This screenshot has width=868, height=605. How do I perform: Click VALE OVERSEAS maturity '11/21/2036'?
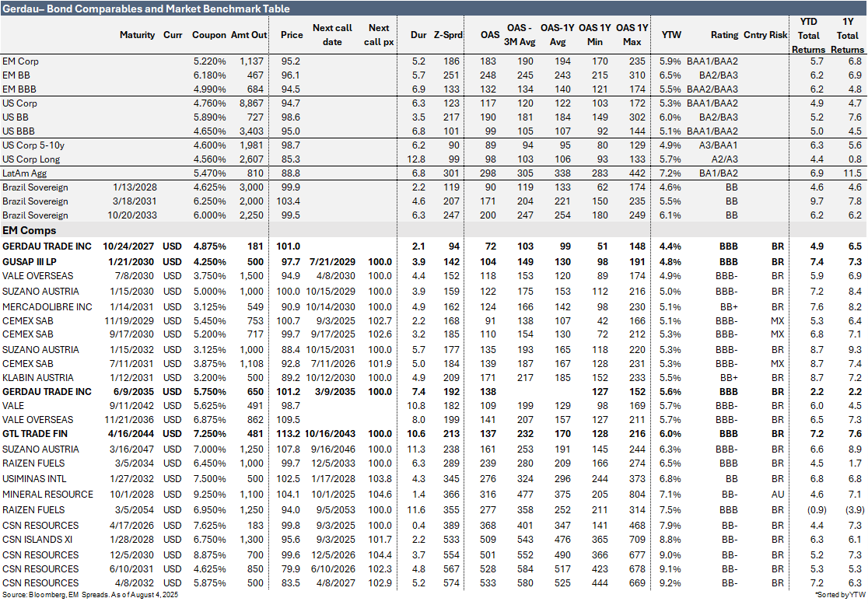pyautogui.click(x=130, y=420)
